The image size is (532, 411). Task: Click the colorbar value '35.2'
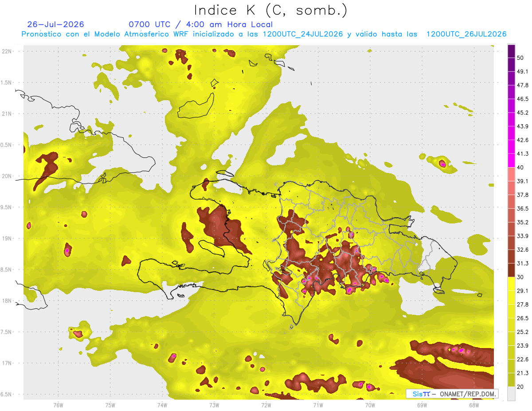coord(523,222)
